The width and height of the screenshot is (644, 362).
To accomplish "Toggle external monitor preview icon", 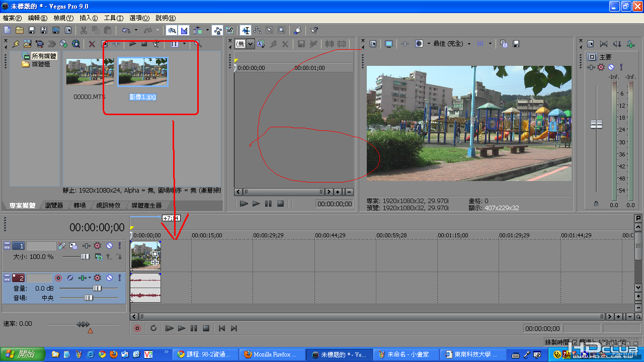I will 388,44.
